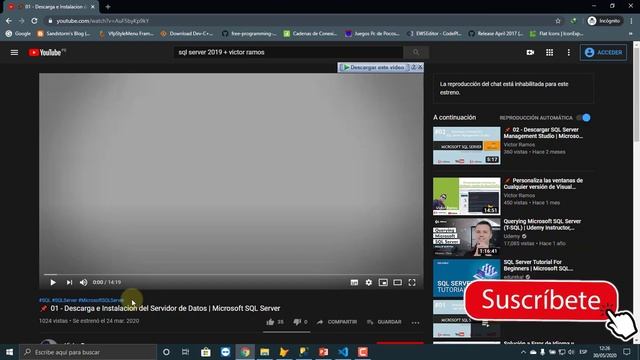
Task: Close the download video overlay bar
Action: click(x=420, y=67)
